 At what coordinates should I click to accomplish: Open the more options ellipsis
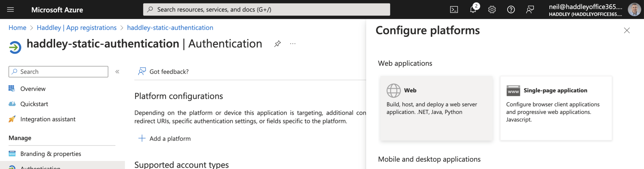coord(293,44)
